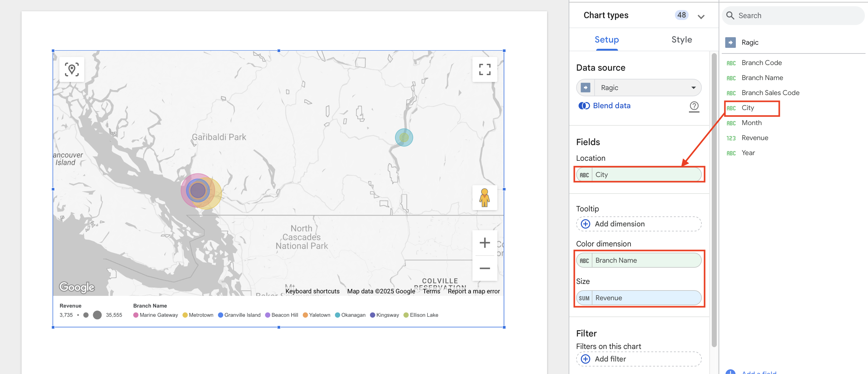Select the Branch Name color dimension chip
Screen dimensions: 868x374
[639, 261]
